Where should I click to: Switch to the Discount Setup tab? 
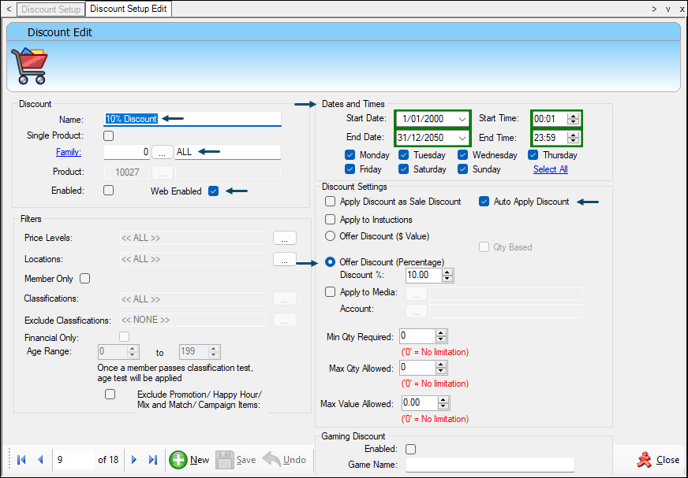coord(50,9)
